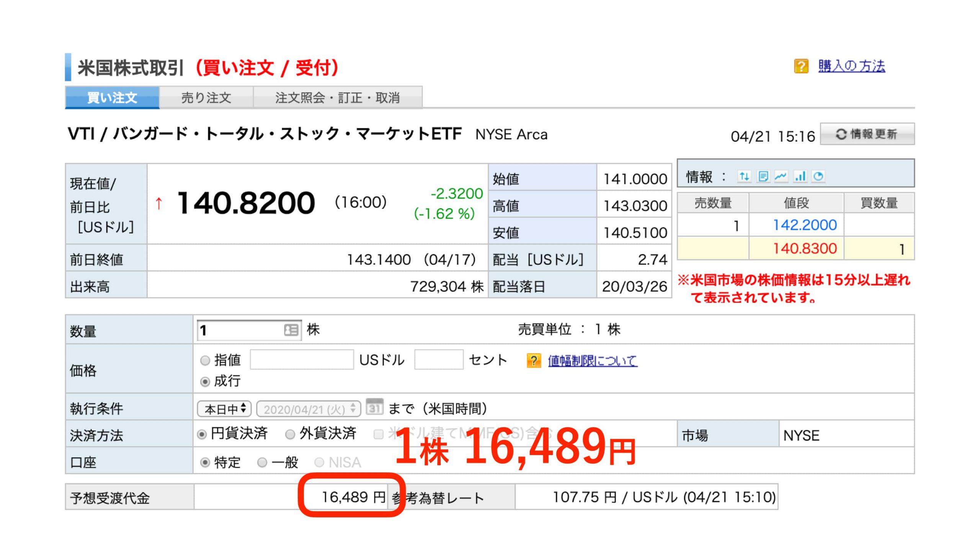Image resolution: width=980 pixels, height=547 pixels.
Task: Open the up-down arrows trade info icon
Action: point(744,177)
